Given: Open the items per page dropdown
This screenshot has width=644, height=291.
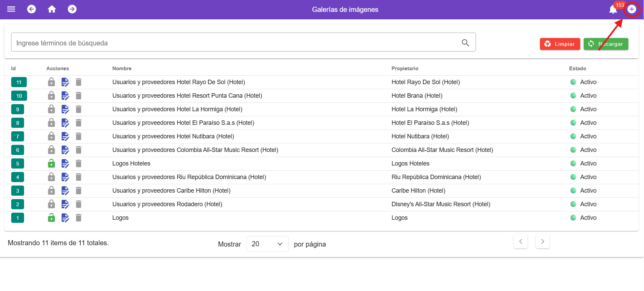Looking at the screenshot, I should pyautogui.click(x=267, y=244).
